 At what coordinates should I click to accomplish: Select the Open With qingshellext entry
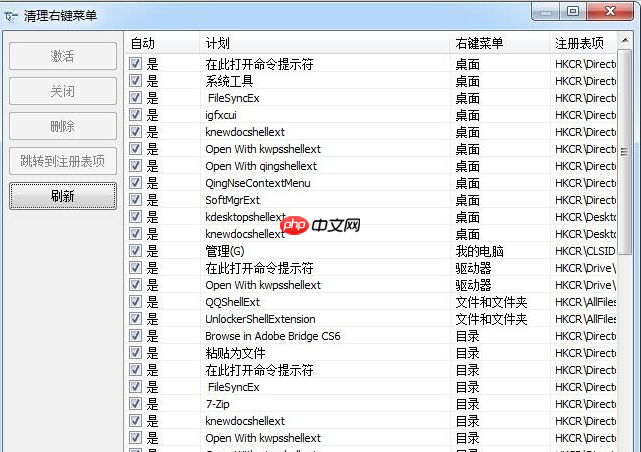[261, 166]
